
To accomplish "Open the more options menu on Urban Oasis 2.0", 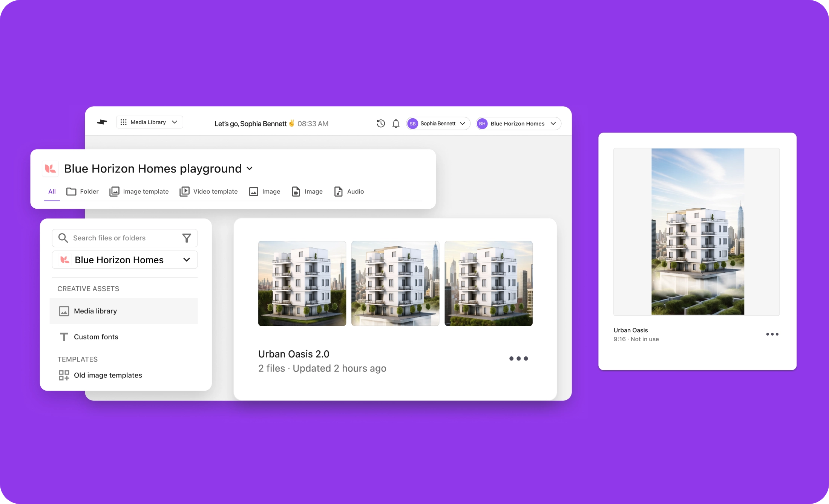I will point(518,358).
